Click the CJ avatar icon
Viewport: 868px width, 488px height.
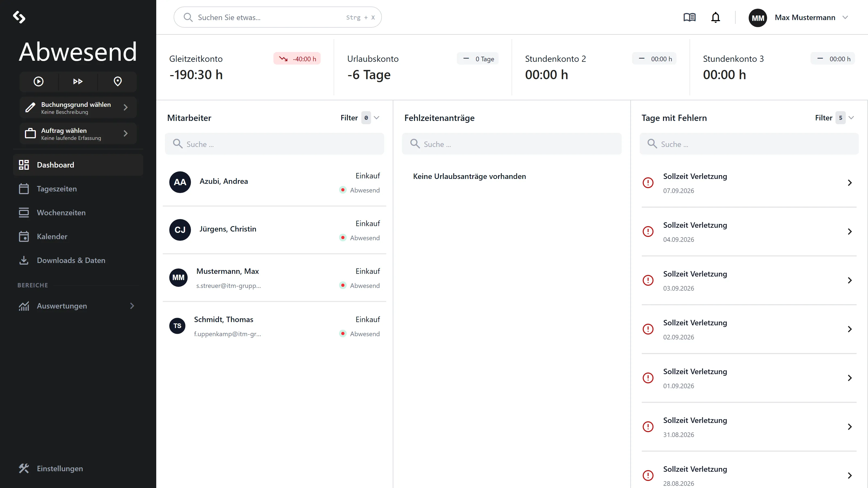(x=180, y=230)
